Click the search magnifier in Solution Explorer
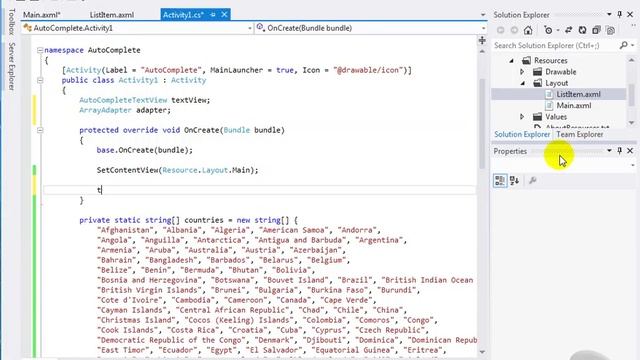Viewport: 640px width, 360px height. click(623, 45)
